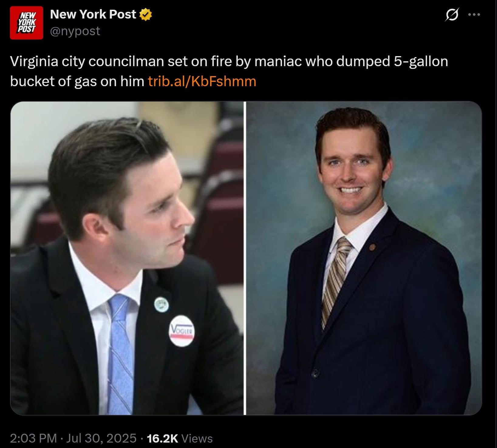Click the 2:03 PM timestamp

tap(33, 438)
